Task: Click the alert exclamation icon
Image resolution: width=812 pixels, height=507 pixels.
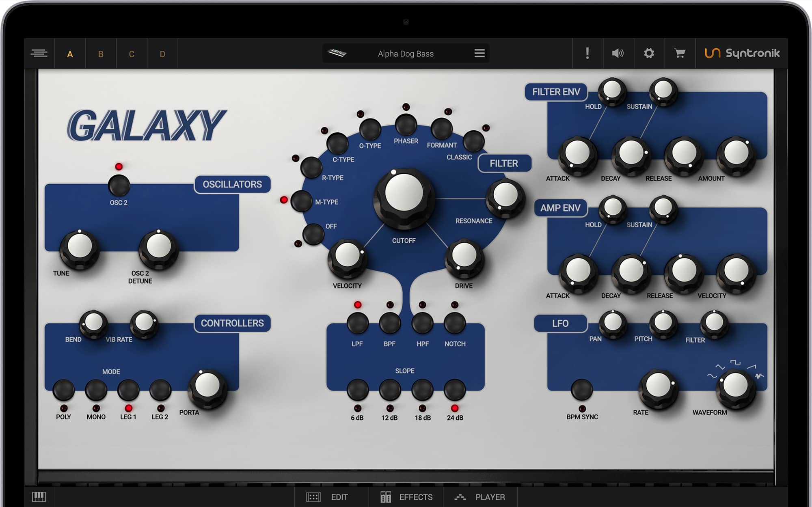Action: coord(587,53)
